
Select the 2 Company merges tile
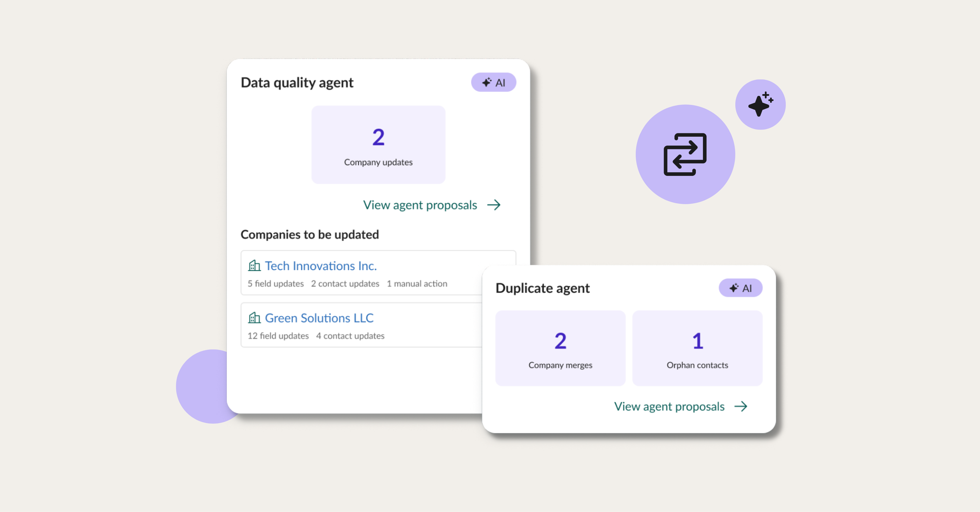click(560, 348)
